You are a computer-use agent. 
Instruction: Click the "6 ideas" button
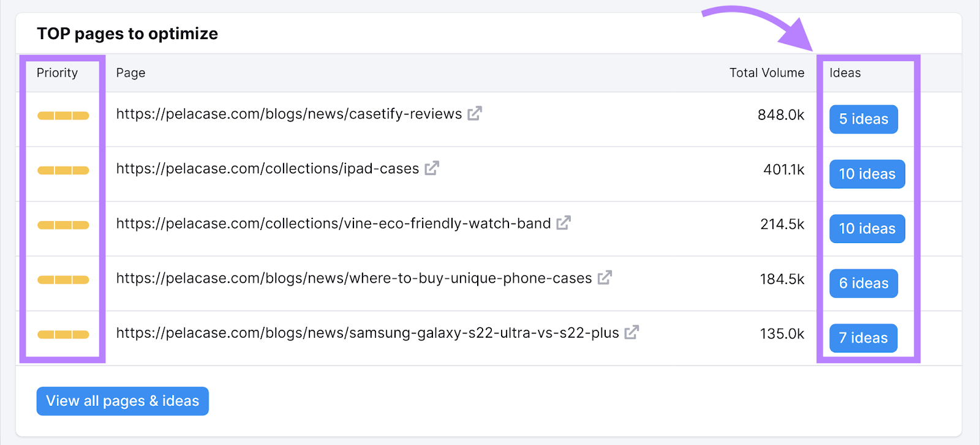pyautogui.click(x=863, y=283)
